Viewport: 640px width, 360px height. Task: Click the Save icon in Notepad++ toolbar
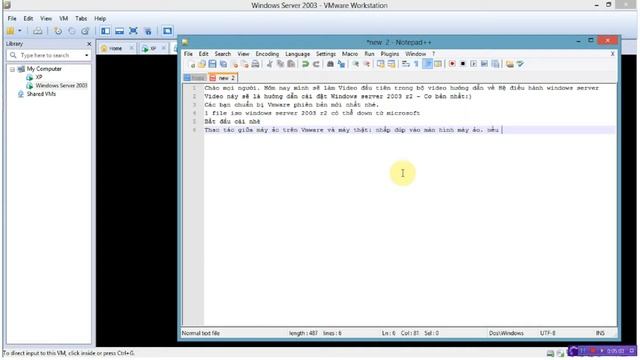point(212,64)
